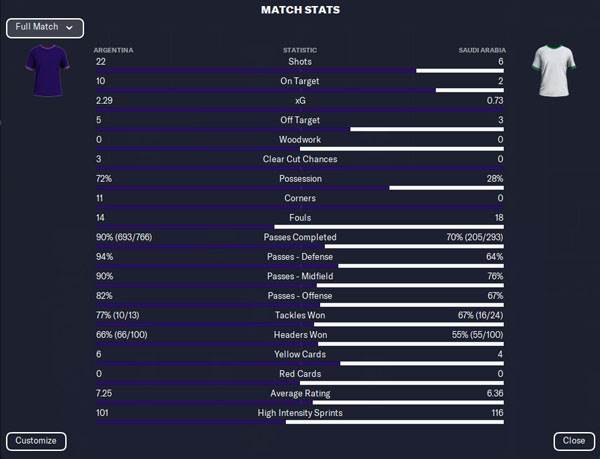Select the xG statistic label
Viewport: 600px width, 459px height.
299,101
